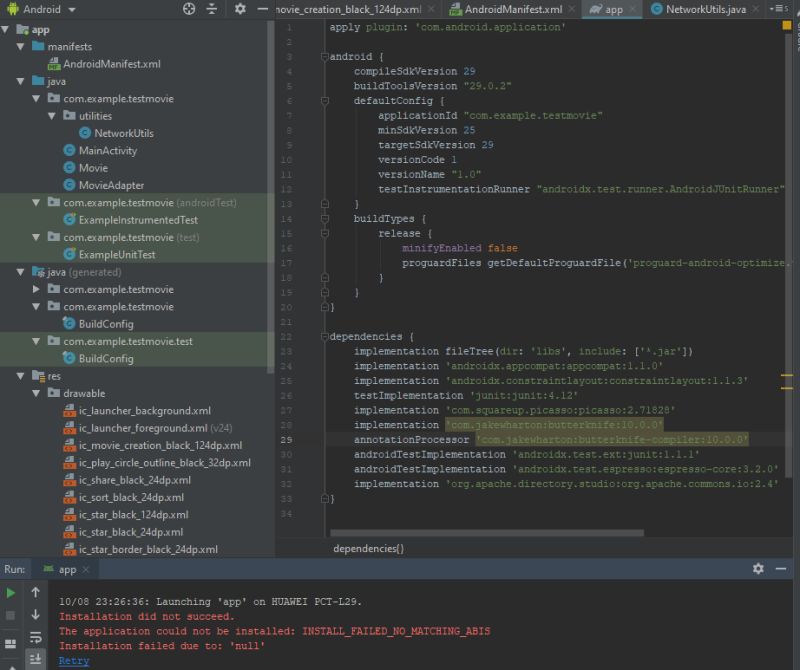
Task: Select the Movie class
Action: pyautogui.click(x=86, y=168)
